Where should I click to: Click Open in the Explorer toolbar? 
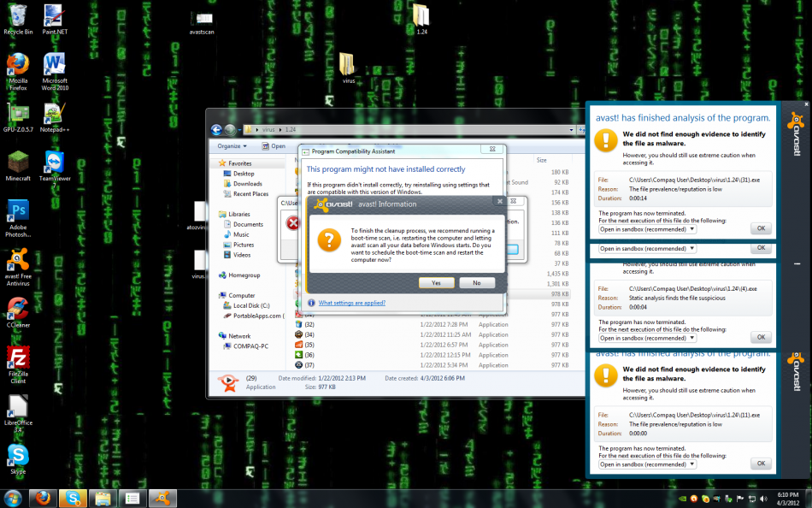click(274, 146)
